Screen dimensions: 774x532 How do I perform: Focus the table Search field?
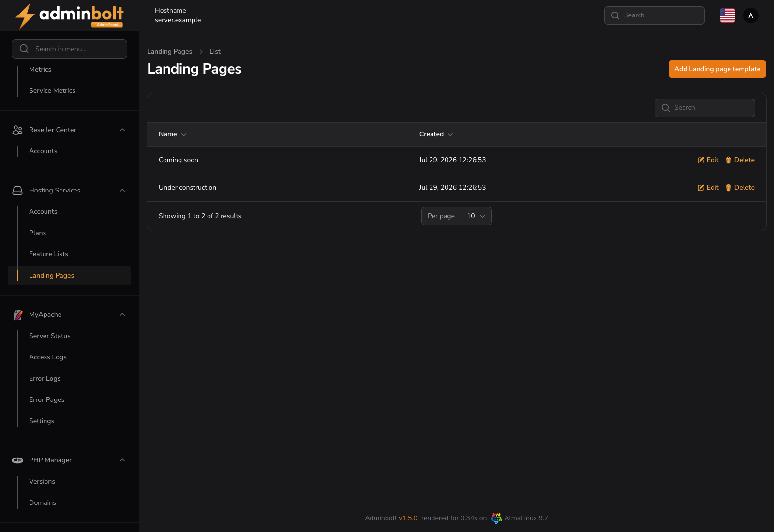point(704,108)
